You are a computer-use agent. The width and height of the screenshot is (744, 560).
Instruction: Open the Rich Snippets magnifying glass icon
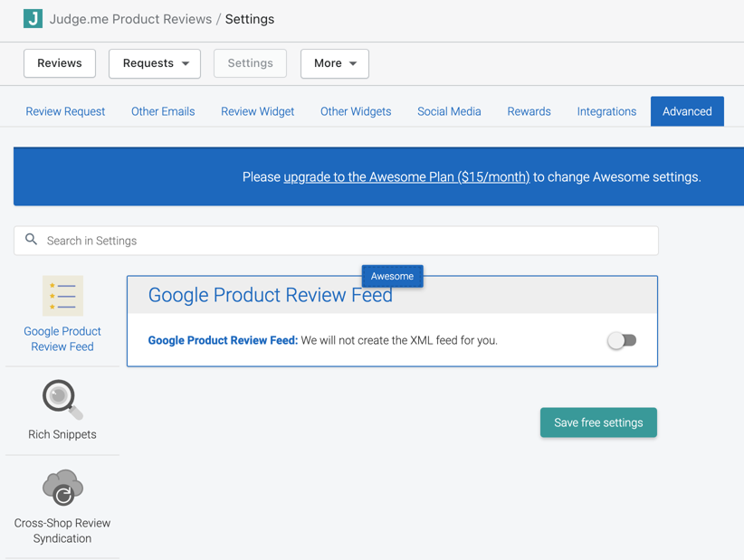[62, 399]
